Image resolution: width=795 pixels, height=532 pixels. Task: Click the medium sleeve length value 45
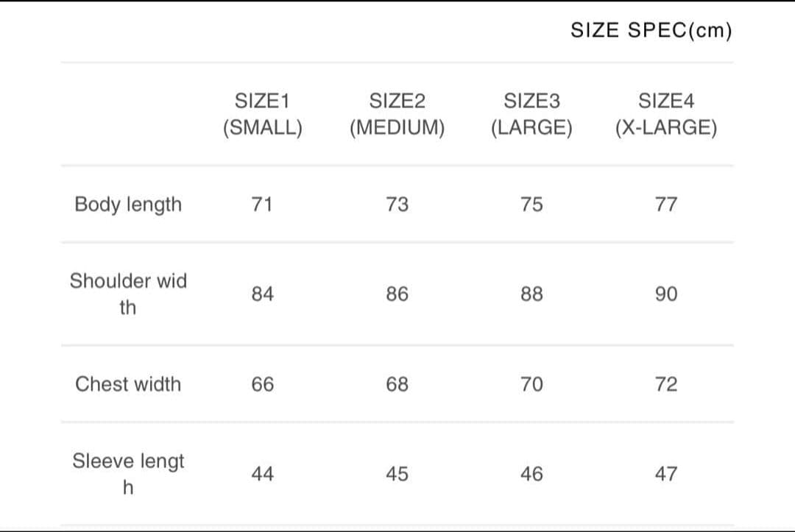397,475
